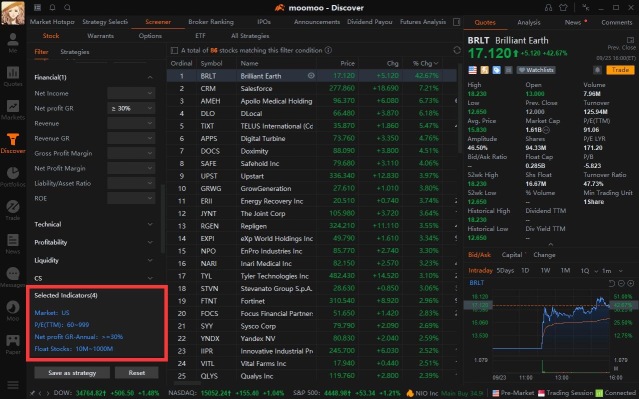The height and width of the screenshot is (399, 639).
Task: Click the Reset button
Action: click(137, 373)
